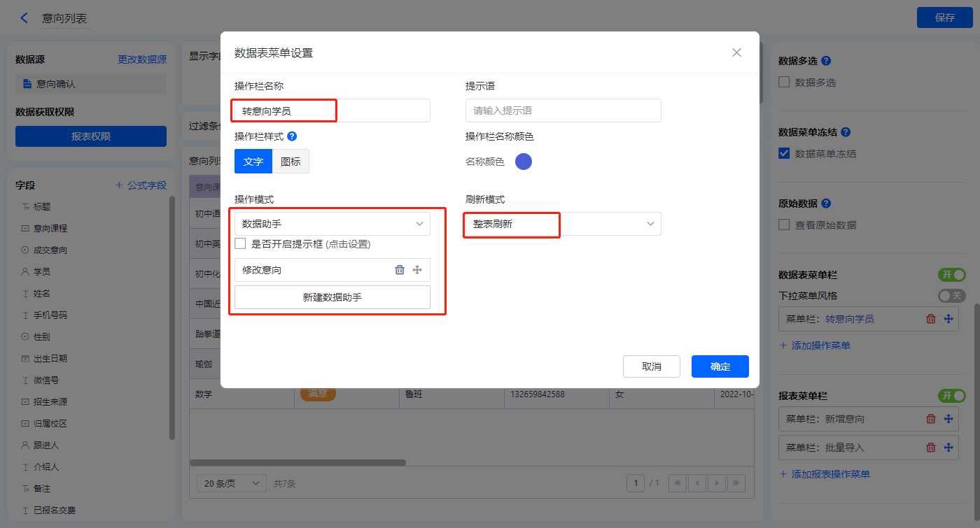Screen dimensions: 980x528
Task: Toggle the 下拉菜单风格 switch on
Action: tap(951, 296)
